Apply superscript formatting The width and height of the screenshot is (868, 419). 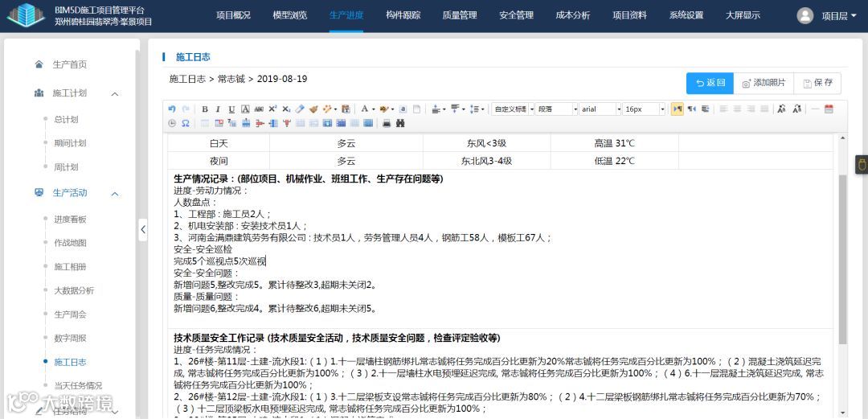point(272,109)
